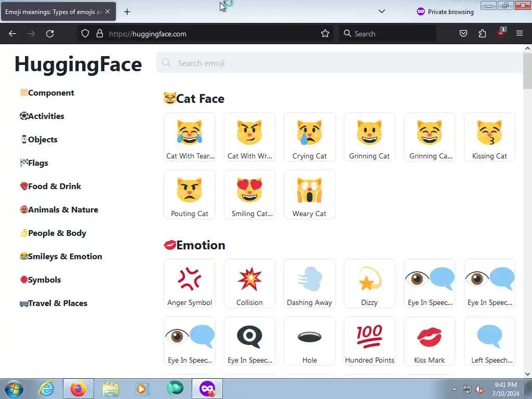Select the black Eye In Speech bubble emoji
Image resolution: width=532 pixels, height=399 pixels.
[250, 341]
